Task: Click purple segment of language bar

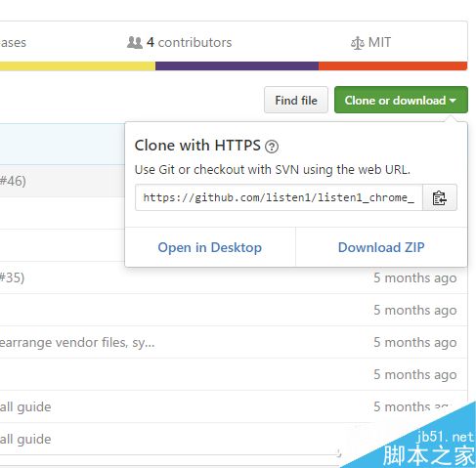Action: pyautogui.click(x=237, y=66)
